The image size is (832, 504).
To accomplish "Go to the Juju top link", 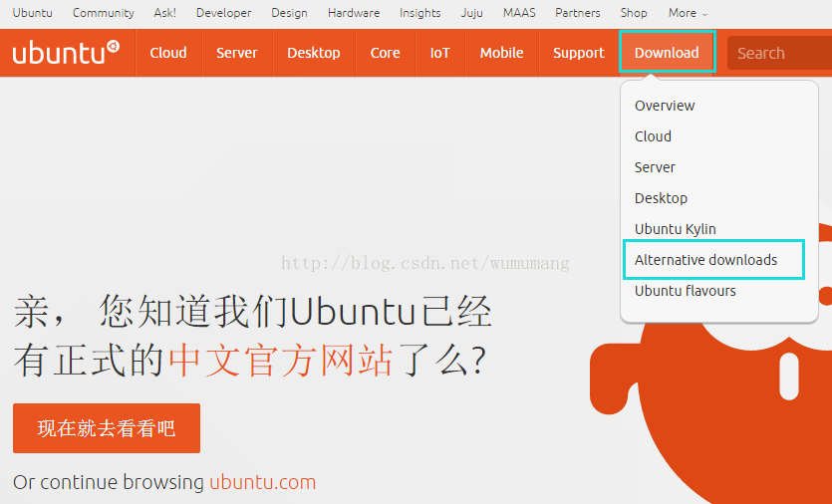I will point(471,13).
